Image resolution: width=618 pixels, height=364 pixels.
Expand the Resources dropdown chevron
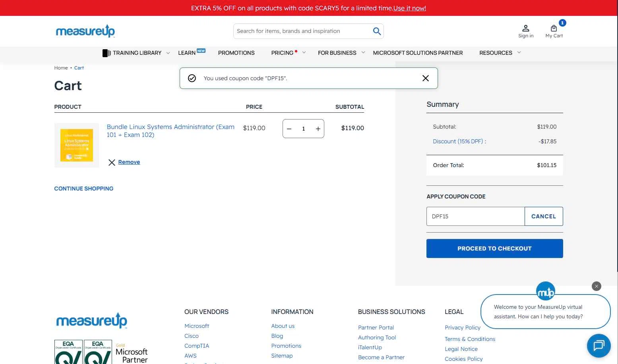(x=519, y=52)
